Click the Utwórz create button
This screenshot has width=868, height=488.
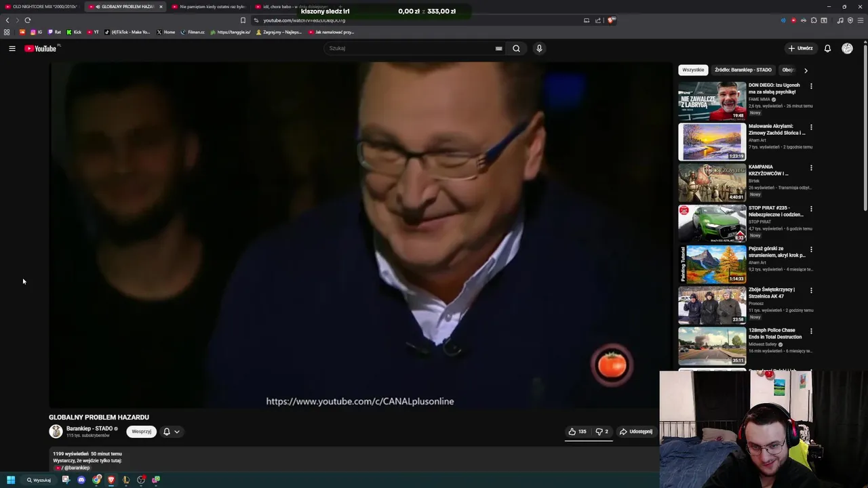pyautogui.click(x=801, y=48)
